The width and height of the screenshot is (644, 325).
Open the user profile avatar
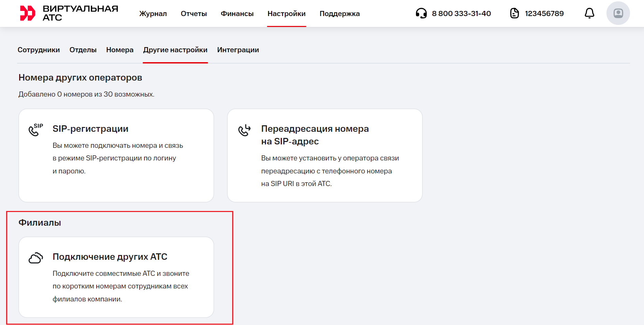click(618, 13)
